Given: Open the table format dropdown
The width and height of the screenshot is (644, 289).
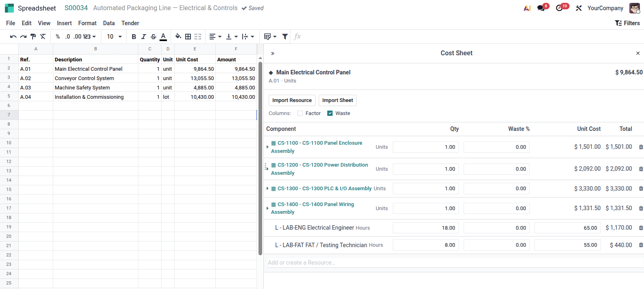Looking at the screenshot, I should [270, 37].
